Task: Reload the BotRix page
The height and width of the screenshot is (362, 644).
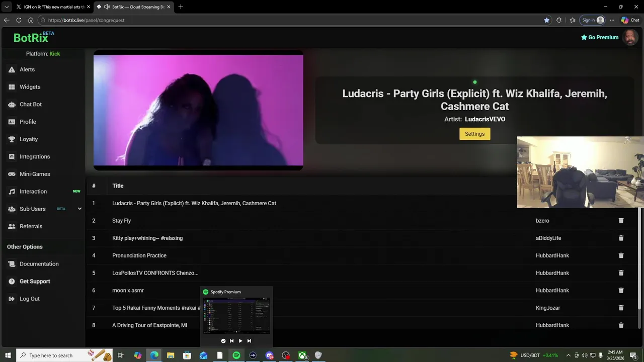Action: coord(19,20)
